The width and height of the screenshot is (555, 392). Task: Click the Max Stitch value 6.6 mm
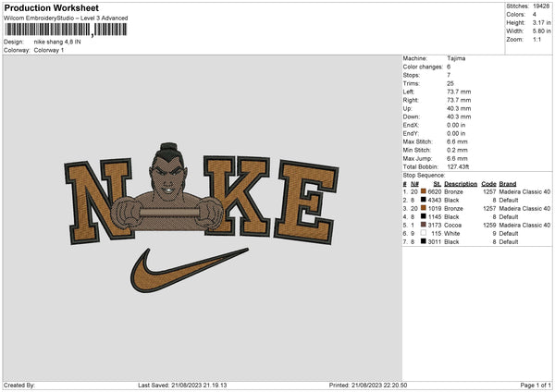coord(457,141)
